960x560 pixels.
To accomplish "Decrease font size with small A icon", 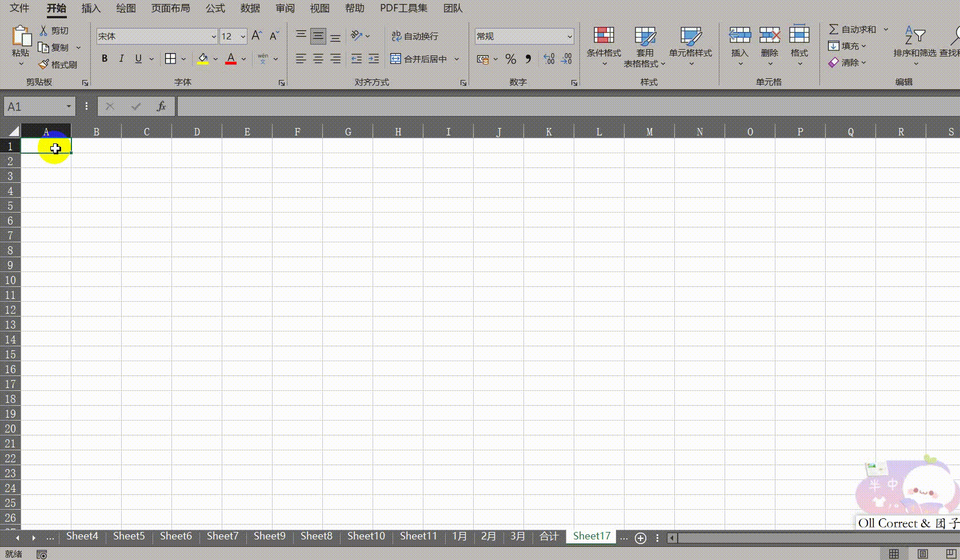I will pyautogui.click(x=274, y=36).
